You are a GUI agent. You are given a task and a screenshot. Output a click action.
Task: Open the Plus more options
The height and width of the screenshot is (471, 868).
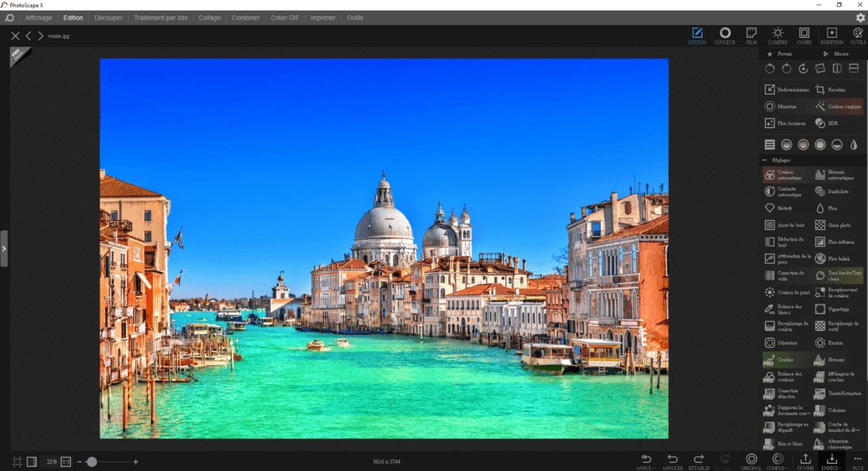(x=858, y=461)
